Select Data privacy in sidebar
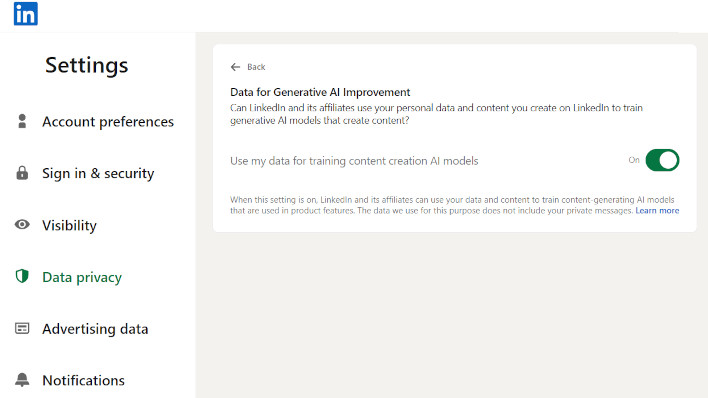 pyautogui.click(x=82, y=277)
